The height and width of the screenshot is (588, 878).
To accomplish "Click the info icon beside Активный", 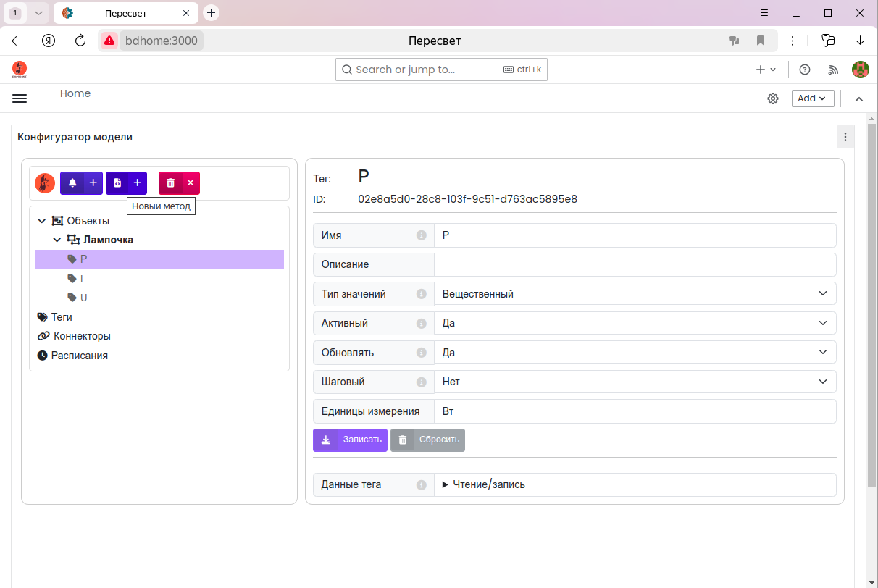I will 421,324.
